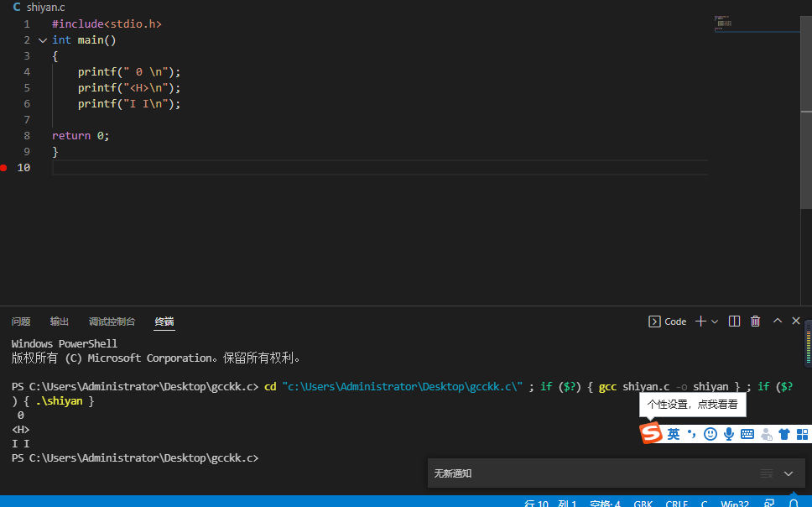Remove red breakpoint on line 10
This screenshot has width=812, height=507.
coord(3,167)
